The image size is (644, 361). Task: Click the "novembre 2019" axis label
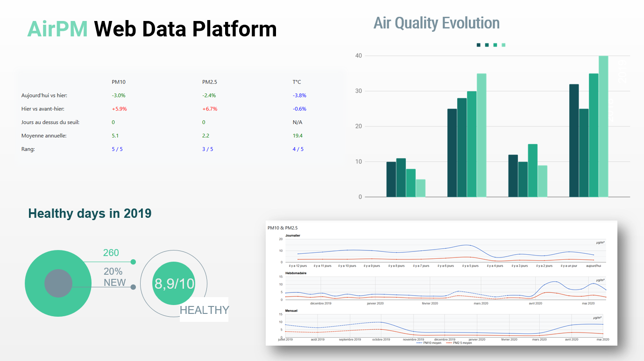point(413,340)
